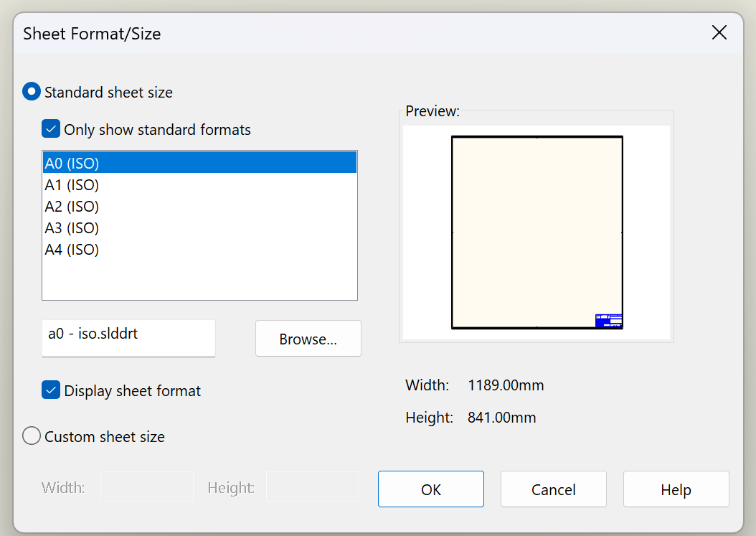Click empty area below A4 in list

tap(199, 280)
